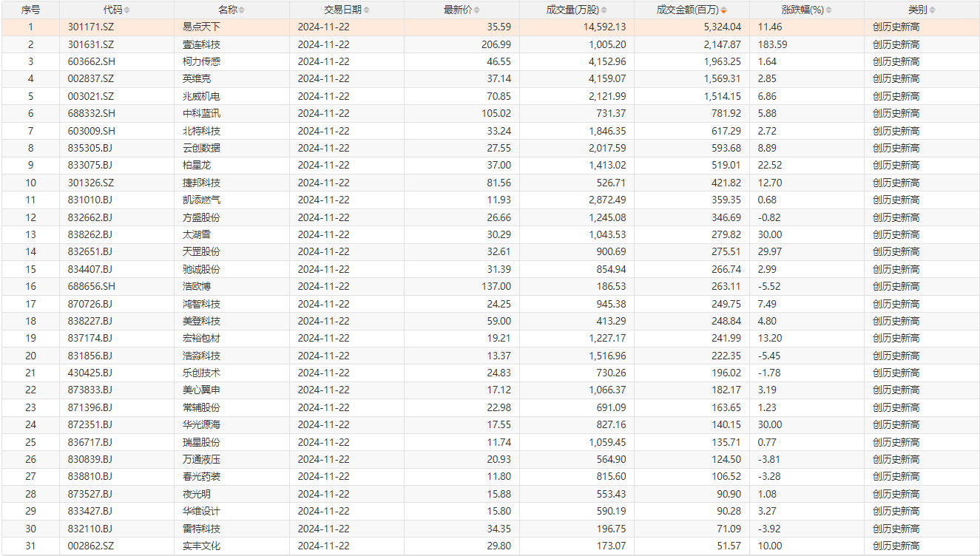Click the sort icon beside 代码 header
980x556 pixels.
pyautogui.click(x=126, y=10)
